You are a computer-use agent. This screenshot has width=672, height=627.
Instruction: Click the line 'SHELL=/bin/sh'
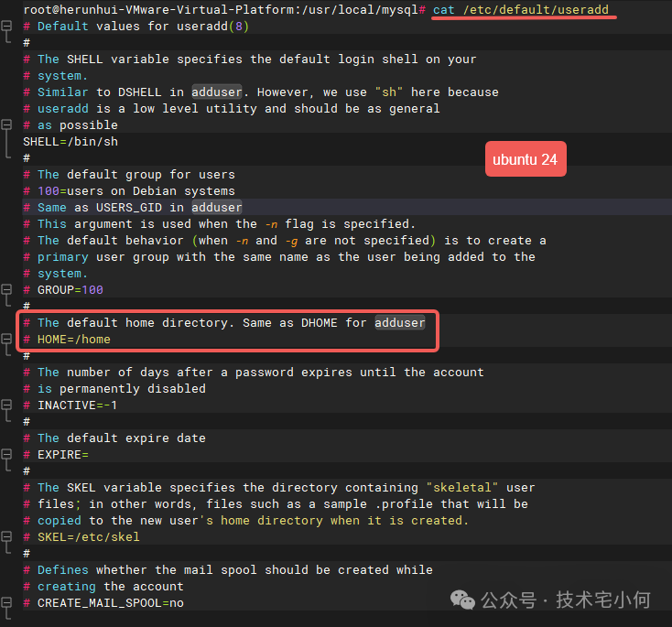pyautogui.click(x=70, y=142)
